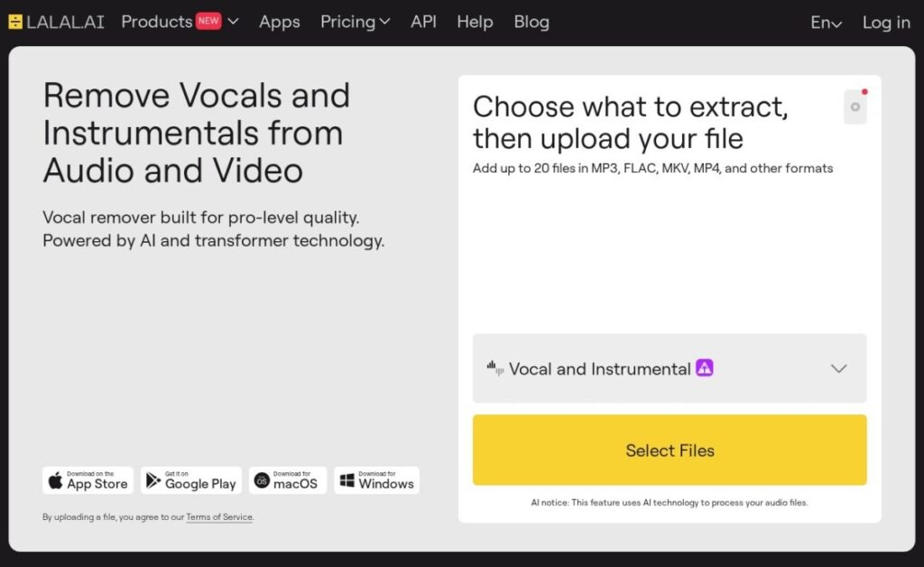Open the Help page

click(475, 22)
